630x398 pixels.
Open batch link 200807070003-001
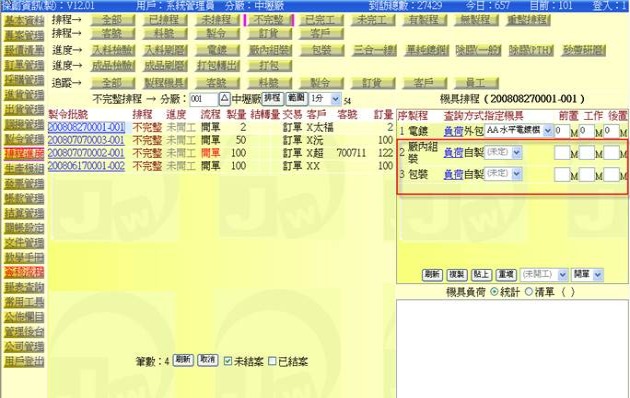pos(86,140)
